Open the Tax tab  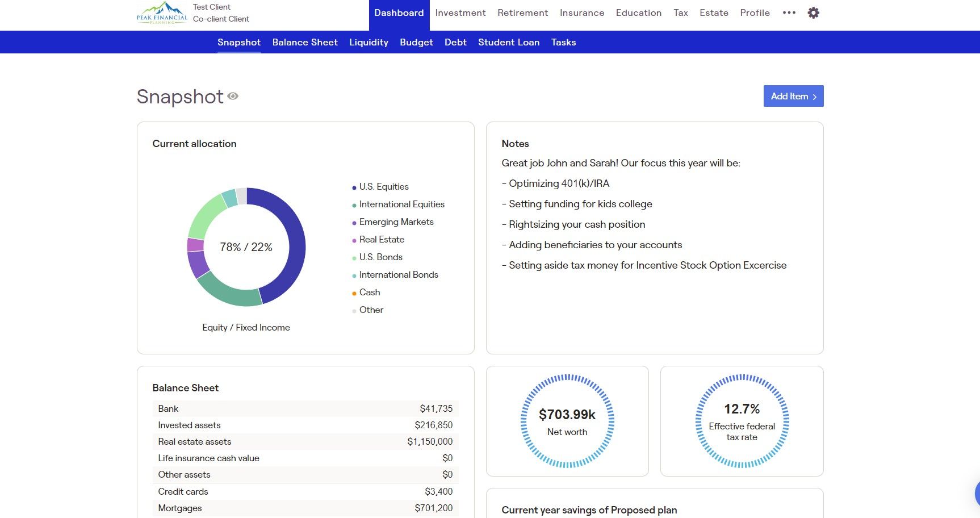[681, 13]
